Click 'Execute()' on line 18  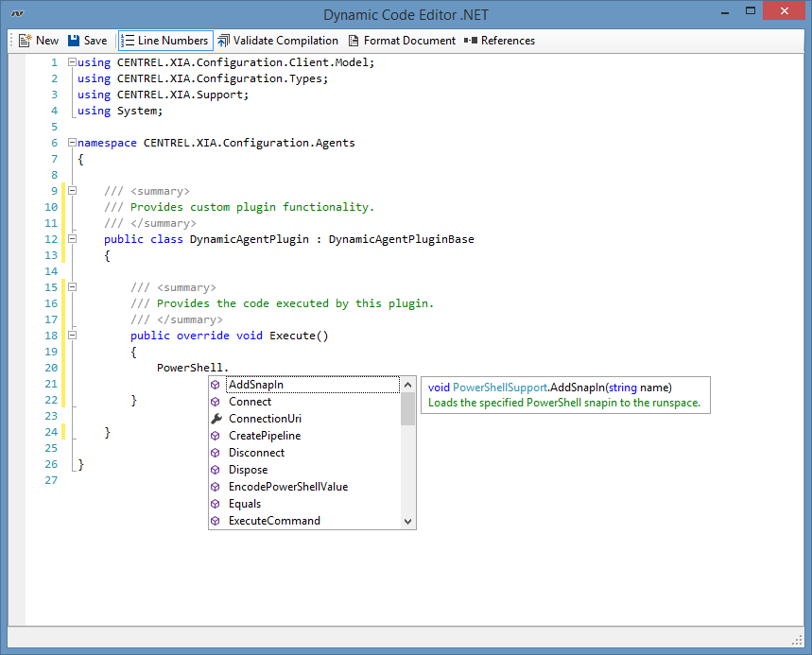(x=299, y=336)
